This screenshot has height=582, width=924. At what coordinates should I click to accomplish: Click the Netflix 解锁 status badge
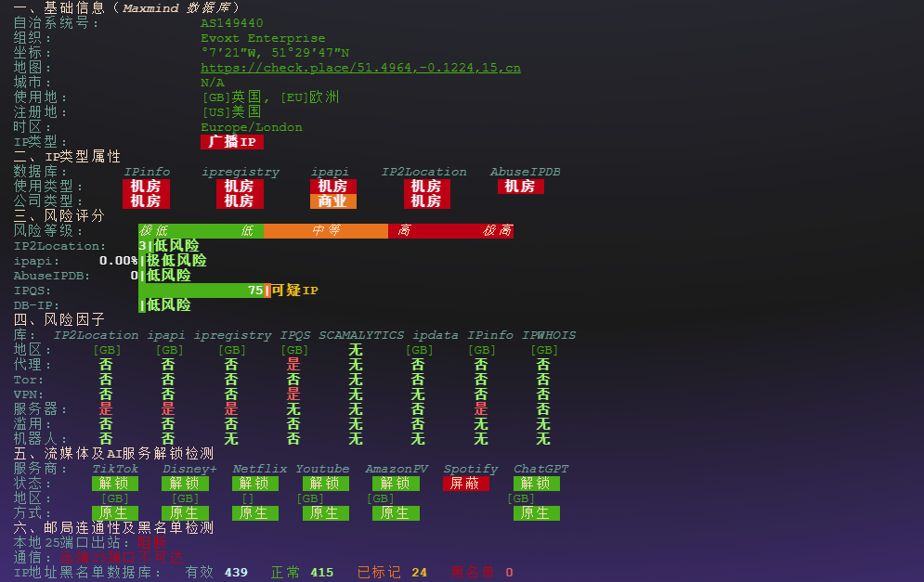254,484
